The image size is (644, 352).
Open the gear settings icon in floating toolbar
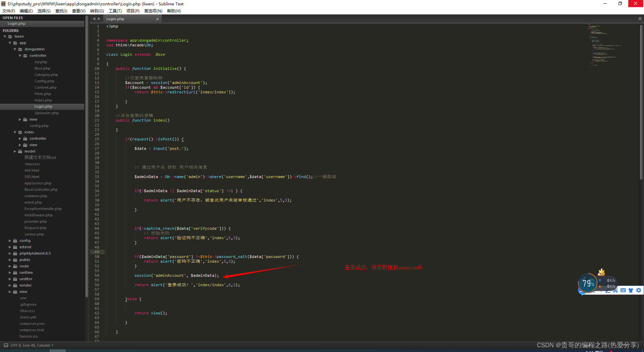click(x=639, y=290)
